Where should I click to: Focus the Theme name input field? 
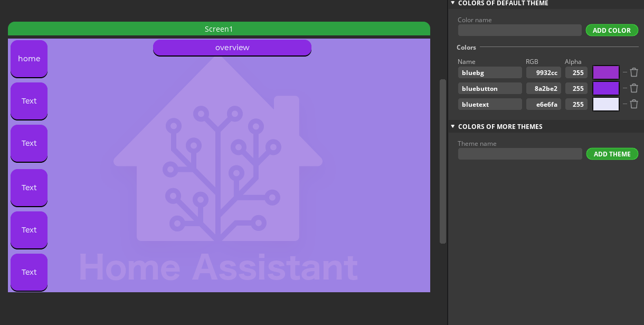coord(520,154)
